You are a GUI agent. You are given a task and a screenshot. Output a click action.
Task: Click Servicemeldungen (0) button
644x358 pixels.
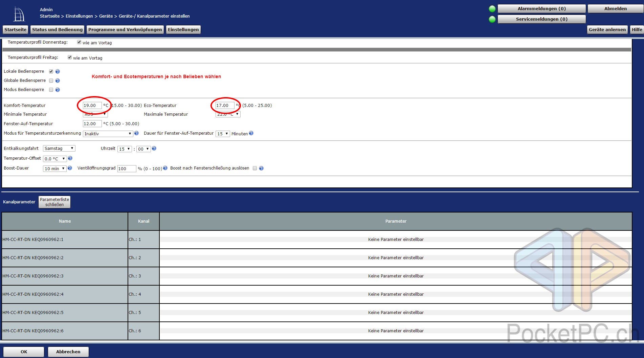coord(541,19)
